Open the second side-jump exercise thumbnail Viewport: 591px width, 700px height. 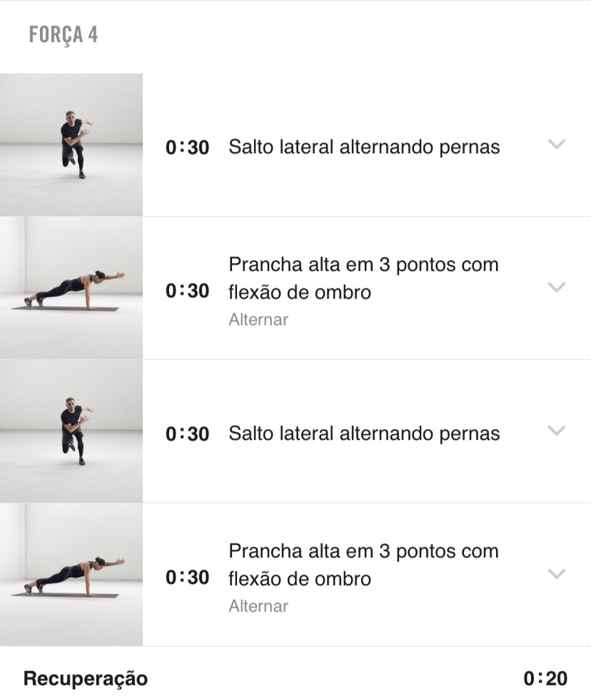pyautogui.click(x=71, y=431)
